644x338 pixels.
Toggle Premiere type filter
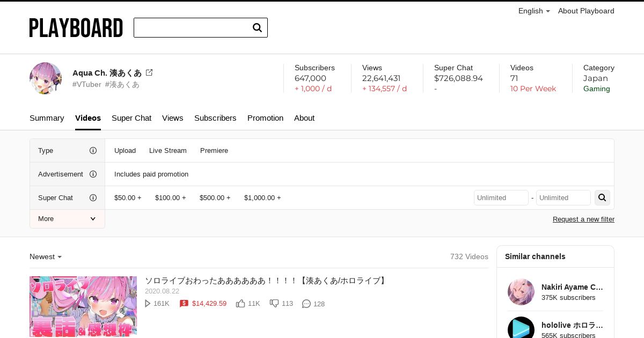tap(214, 151)
